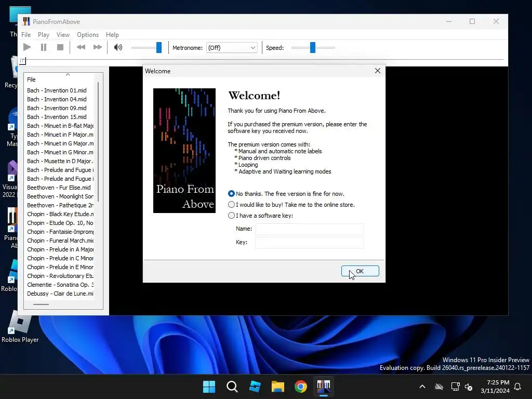Click the Key input field
532x399 pixels.
pos(309,243)
